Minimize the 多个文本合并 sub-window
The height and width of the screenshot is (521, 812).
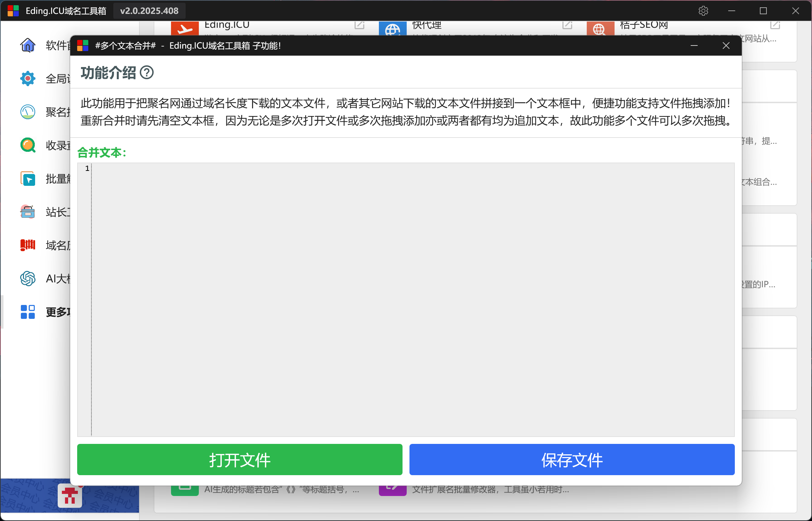[694, 46]
